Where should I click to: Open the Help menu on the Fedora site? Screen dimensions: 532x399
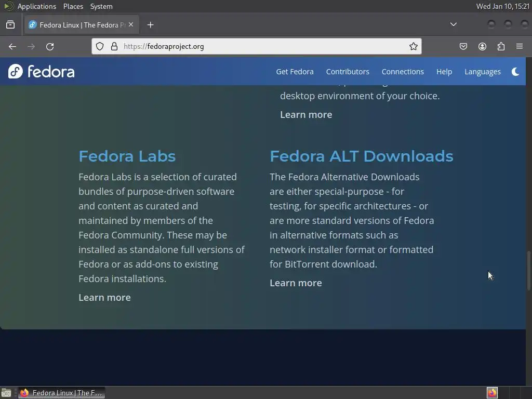click(x=444, y=72)
